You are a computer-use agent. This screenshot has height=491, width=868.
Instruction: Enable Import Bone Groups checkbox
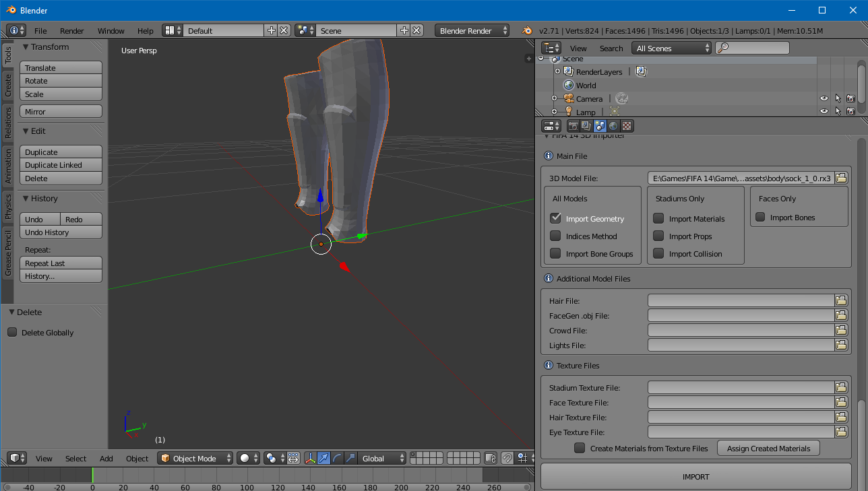(x=555, y=253)
